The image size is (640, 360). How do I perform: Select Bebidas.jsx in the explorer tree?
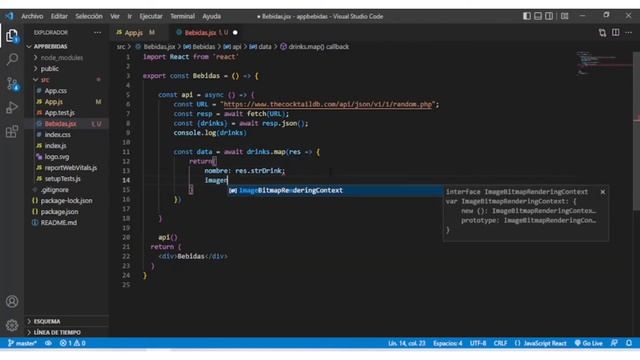67,124
